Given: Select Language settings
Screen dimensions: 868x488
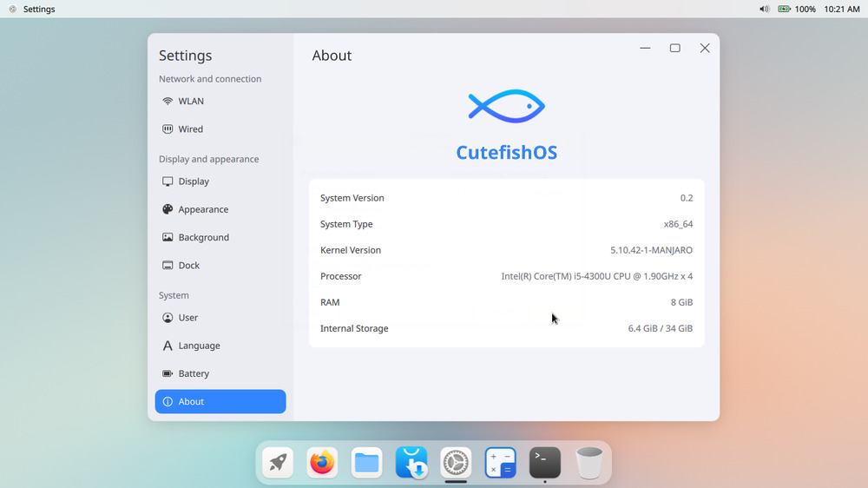Looking at the screenshot, I should [220, 346].
